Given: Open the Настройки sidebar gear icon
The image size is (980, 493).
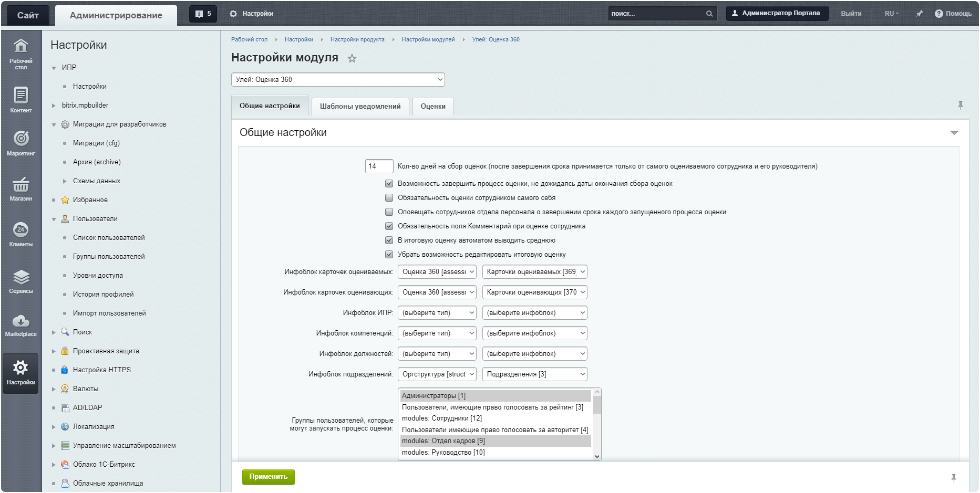Looking at the screenshot, I should tap(20, 373).
